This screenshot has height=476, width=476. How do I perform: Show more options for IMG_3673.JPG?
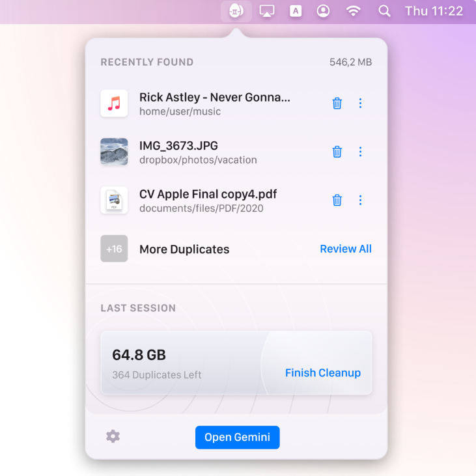pos(360,152)
